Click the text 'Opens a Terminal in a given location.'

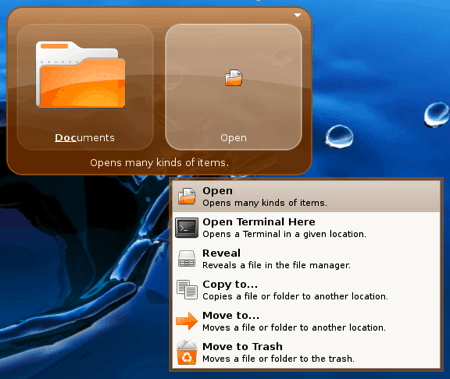(284, 234)
